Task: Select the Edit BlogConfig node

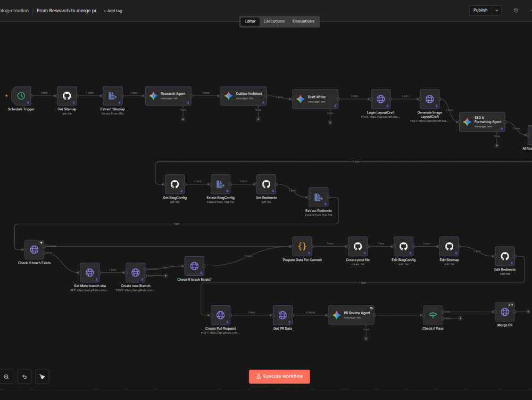Action: pyautogui.click(x=403, y=246)
